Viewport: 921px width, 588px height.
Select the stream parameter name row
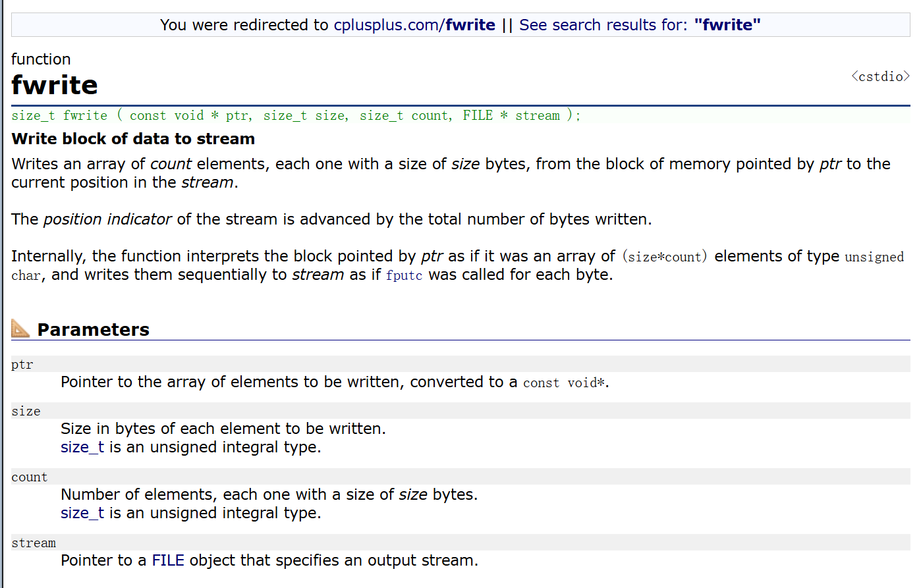click(x=34, y=543)
